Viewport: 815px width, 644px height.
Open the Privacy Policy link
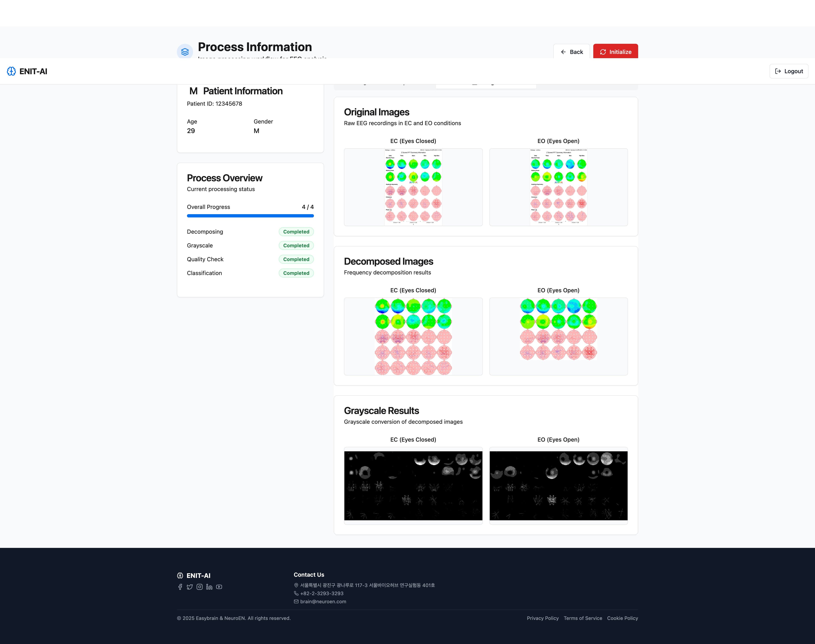point(542,618)
